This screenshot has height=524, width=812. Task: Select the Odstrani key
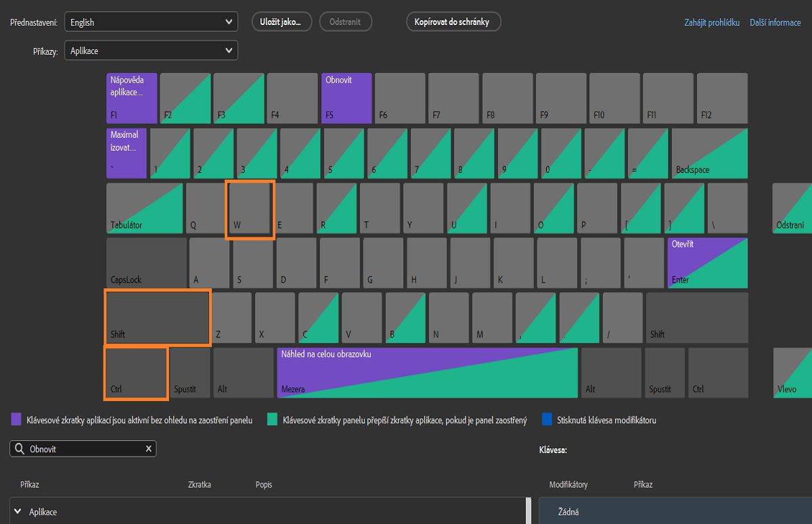[792, 208]
